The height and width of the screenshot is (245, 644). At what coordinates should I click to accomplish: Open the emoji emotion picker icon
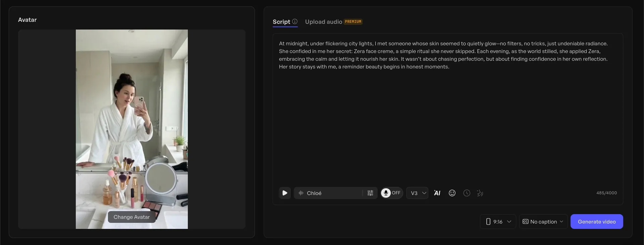click(x=452, y=193)
